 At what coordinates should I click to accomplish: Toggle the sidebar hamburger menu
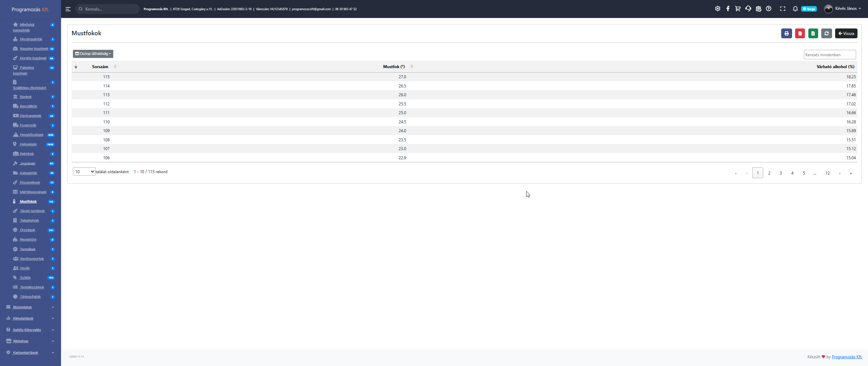tap(68, 9)
